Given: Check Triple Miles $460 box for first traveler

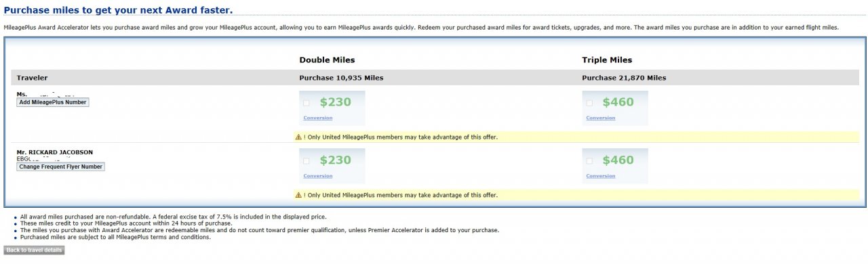Looking at the screenshot, I should 589,103.
